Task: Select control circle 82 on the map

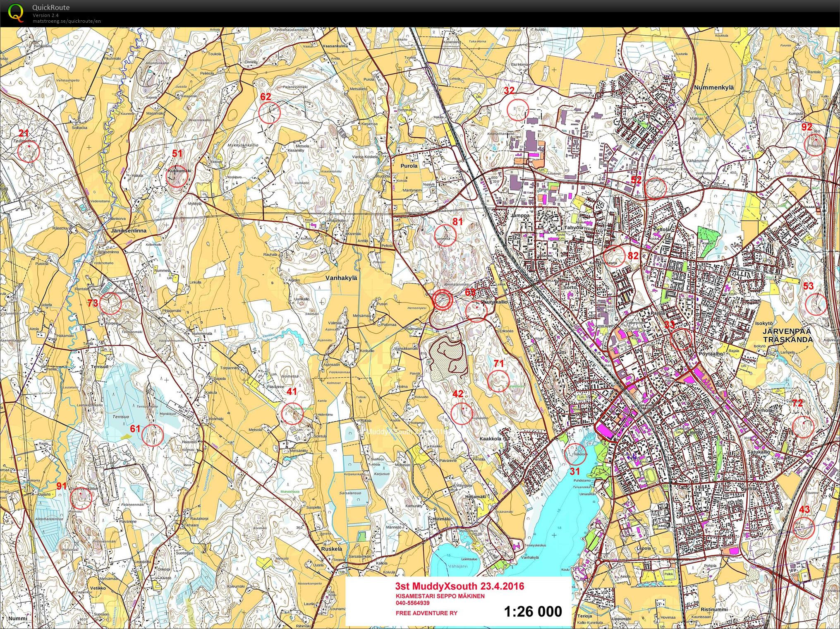Action: 614,256
